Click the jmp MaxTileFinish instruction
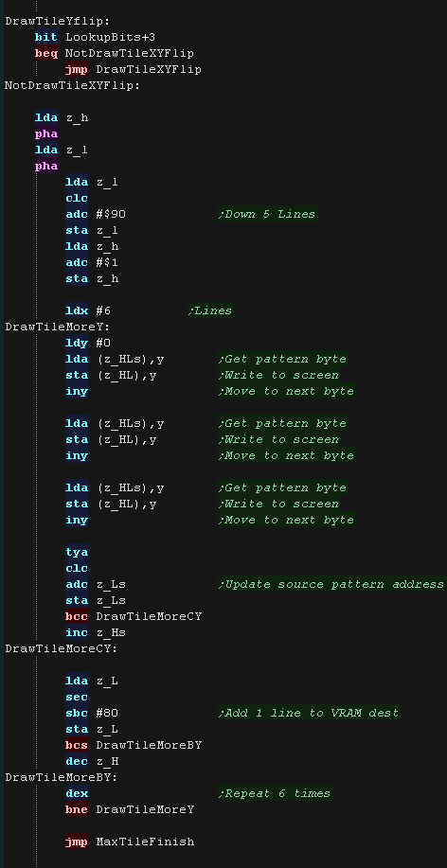 [130, 841]
